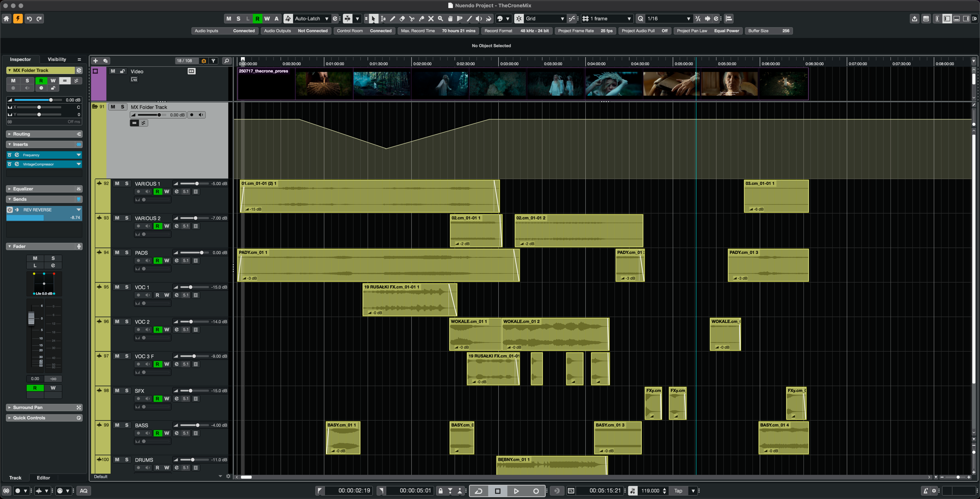The image size is (980, 499).
Task: Select the Erase tool in toolbar
Action: [402, 19]
